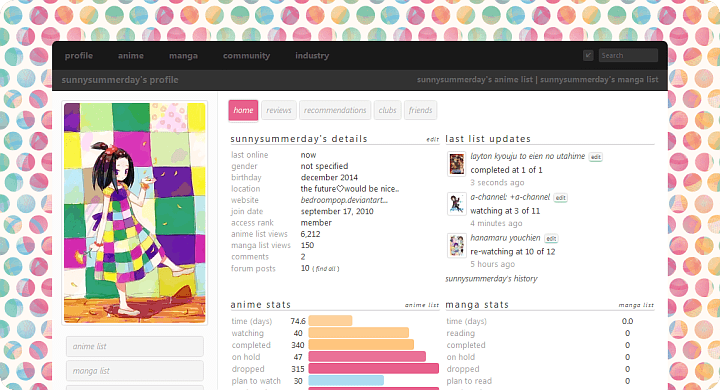Image resolution: width=720 pixels, height=390 pixels.
Task: Open the layton kyouju to eien no utahime thumbnail
Action: [x=456, y=164]
